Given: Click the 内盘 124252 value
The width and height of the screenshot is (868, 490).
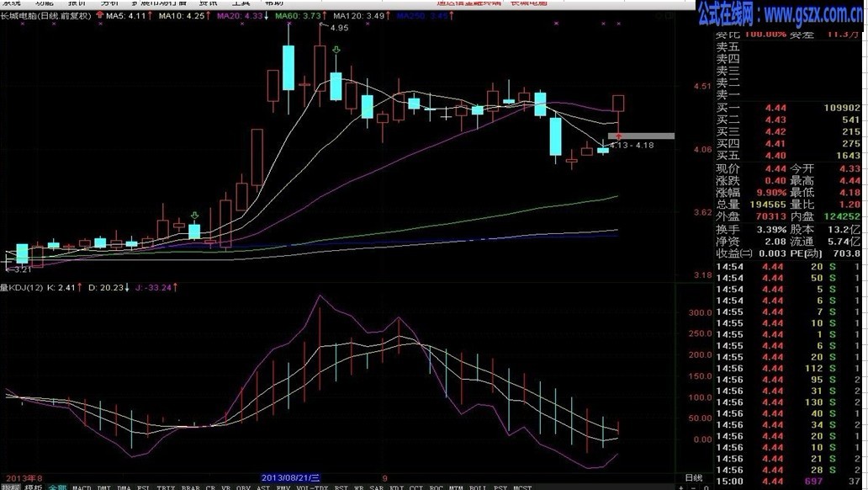Looking at the screenshot, I should [x=841, y=216].
